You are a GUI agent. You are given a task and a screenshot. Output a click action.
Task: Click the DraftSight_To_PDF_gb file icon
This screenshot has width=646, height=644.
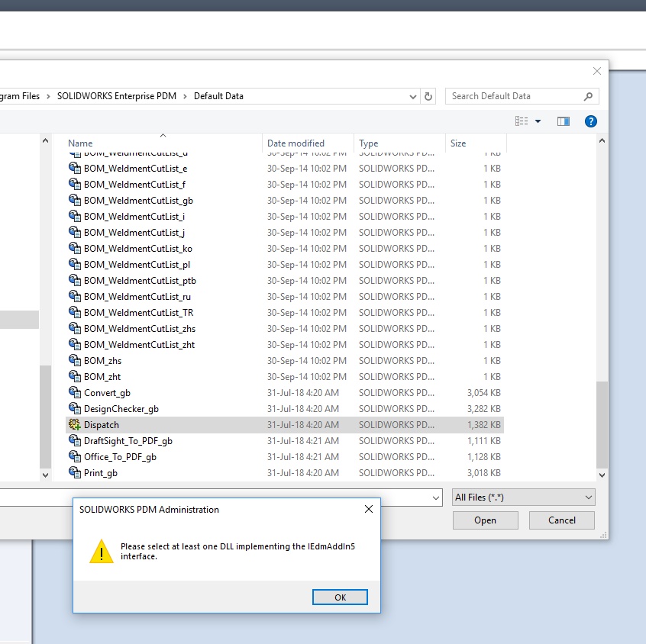pos(75,440)
